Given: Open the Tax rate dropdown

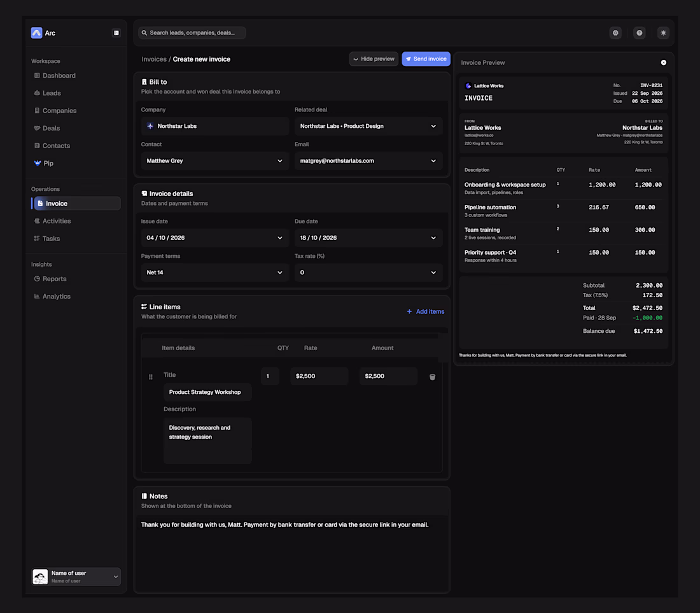Looking at the screenshot, I should (368, 272).
